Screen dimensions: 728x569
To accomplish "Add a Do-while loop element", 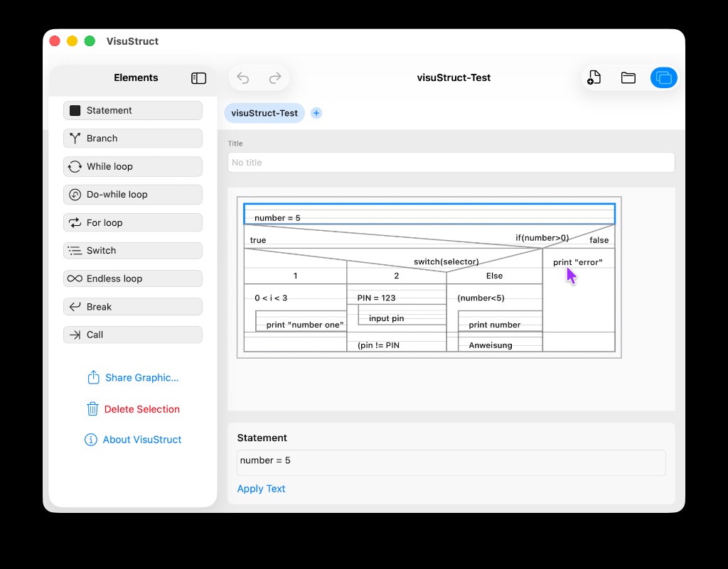I will pyautogui.click(x=132, y=194).
